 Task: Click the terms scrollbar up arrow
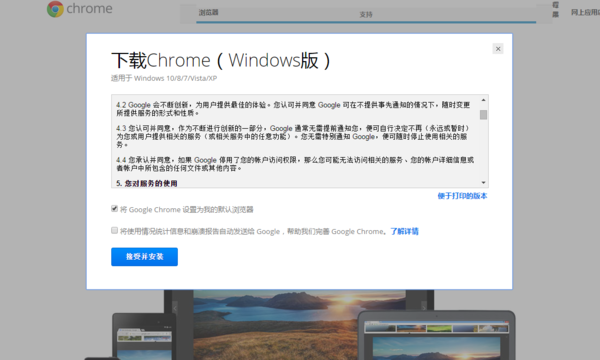[x=484, y=100]
